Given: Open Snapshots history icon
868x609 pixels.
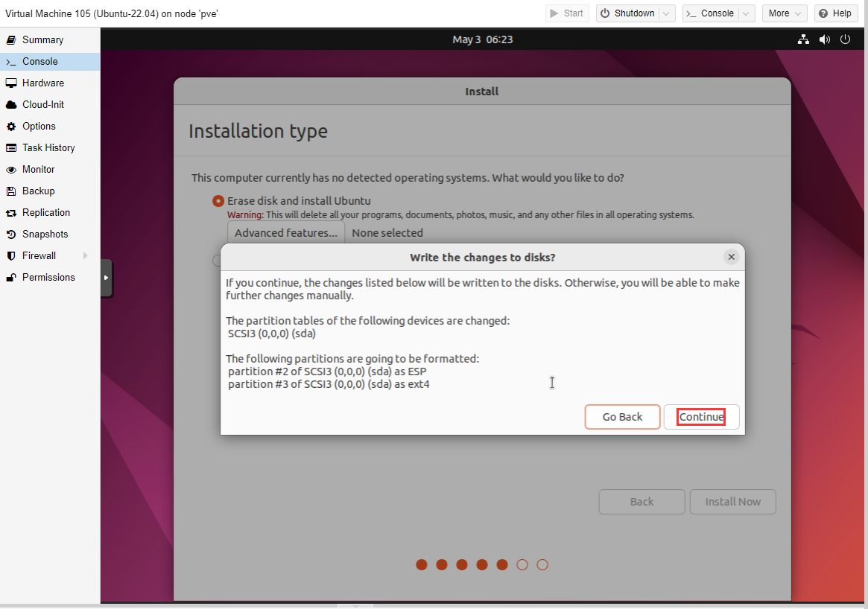Looking at the screenshot, I should pos(11,235).
